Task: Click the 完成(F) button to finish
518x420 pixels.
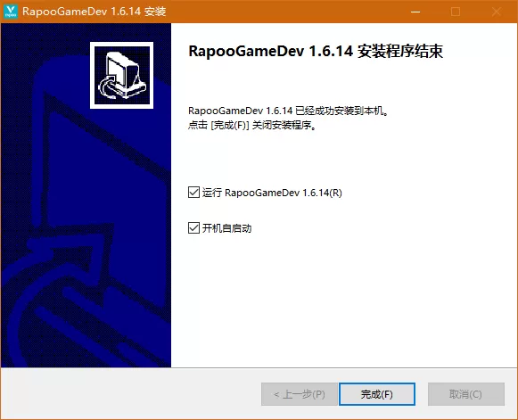Action: pos(377,394)
